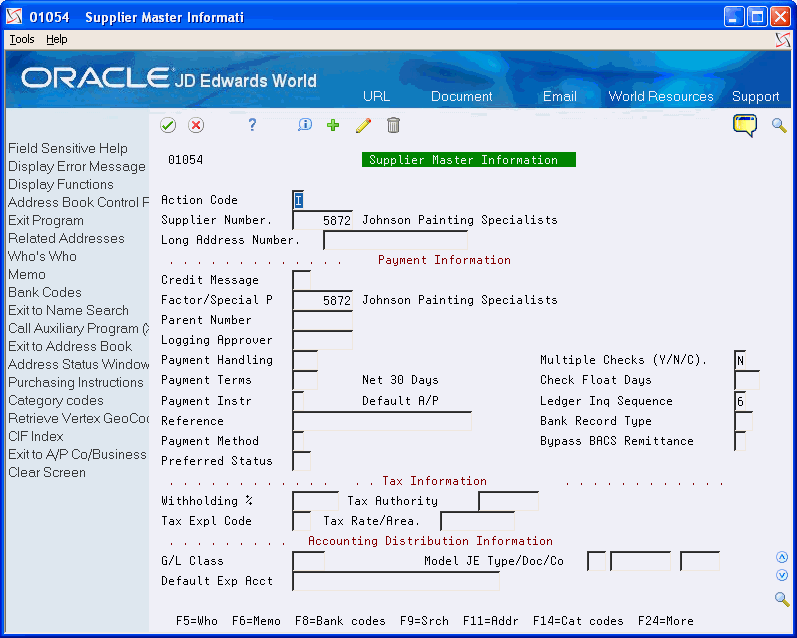Image resolution: width=797 pixels, height=638 pixels.
Task: Click the Reference input field
Action: [382, 421]
